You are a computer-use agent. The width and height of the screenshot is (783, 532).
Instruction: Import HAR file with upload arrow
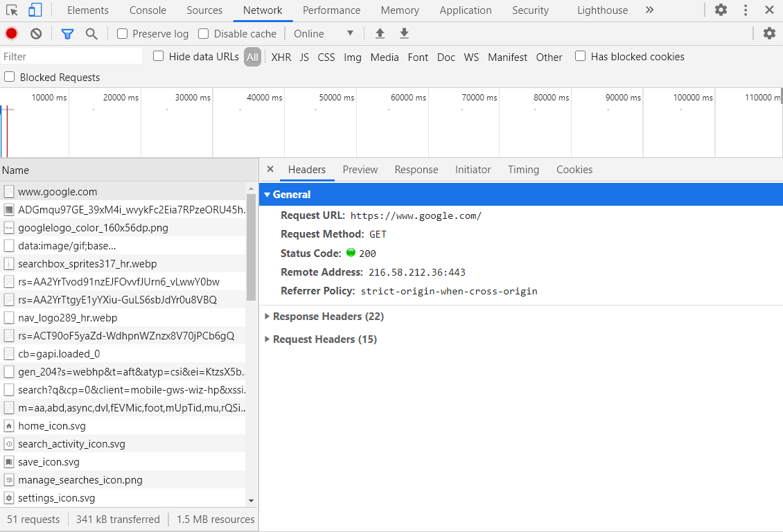pos(380,33)
